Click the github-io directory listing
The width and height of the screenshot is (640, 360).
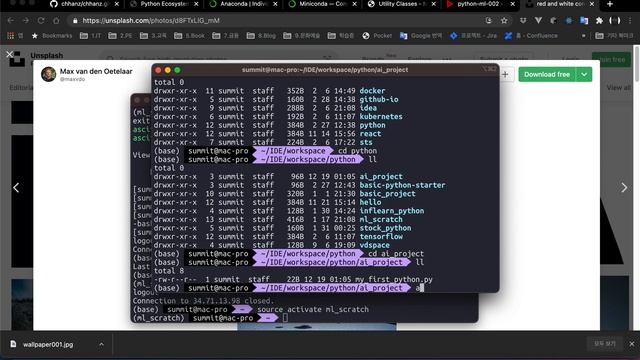(x=379, y=99)
